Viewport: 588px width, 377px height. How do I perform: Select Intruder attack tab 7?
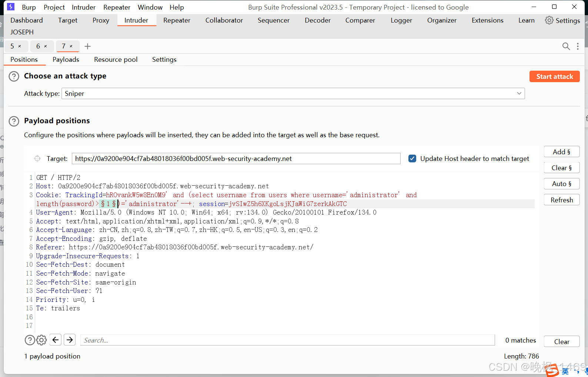(64, 46)
